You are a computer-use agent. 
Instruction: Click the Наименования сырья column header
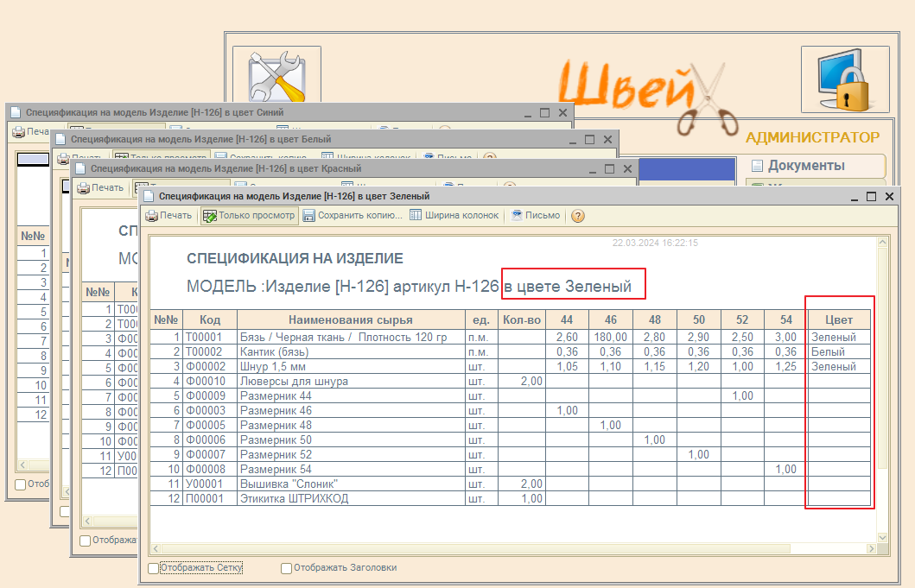click(351, 319)
